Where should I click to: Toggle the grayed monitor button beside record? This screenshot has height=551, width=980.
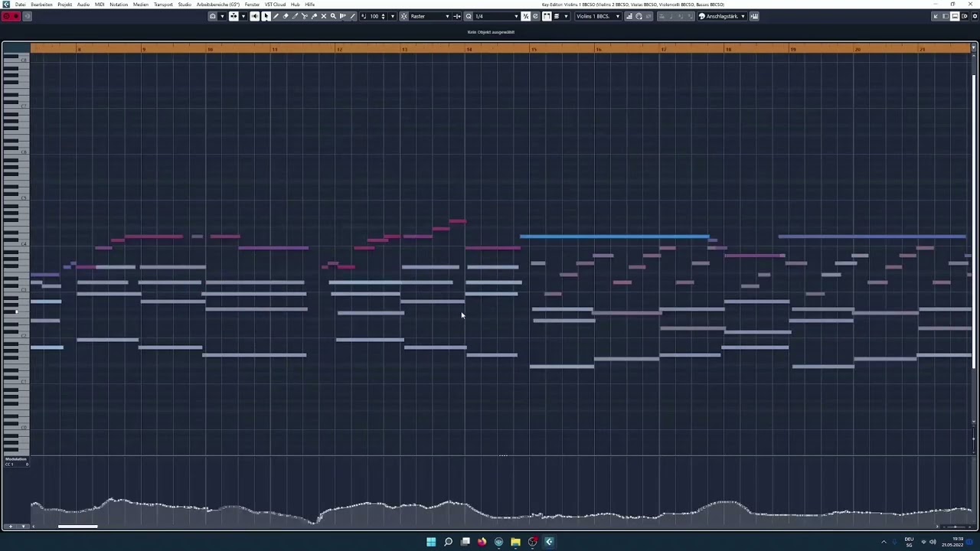27,16
